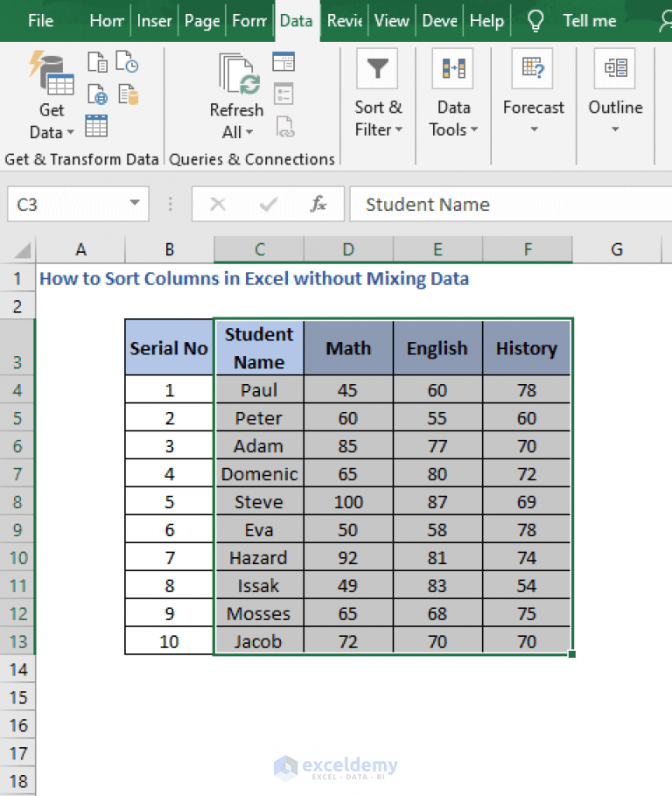The width and height of the screenshot is (672, 796).
Task: Select row 14 header
Action: tap(17, 669)
